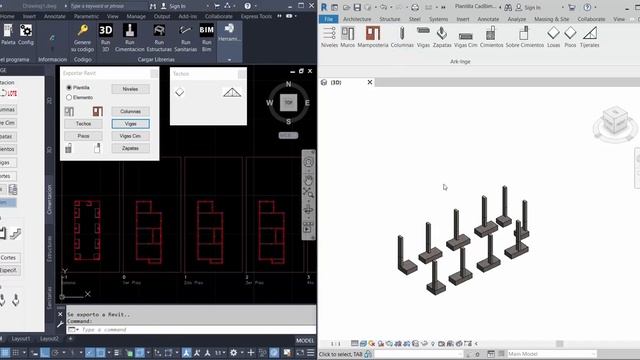The width and height of the screenshot is (640, 360).
Task: Click into the AutoCAD command line input
Action: [191, 329]
